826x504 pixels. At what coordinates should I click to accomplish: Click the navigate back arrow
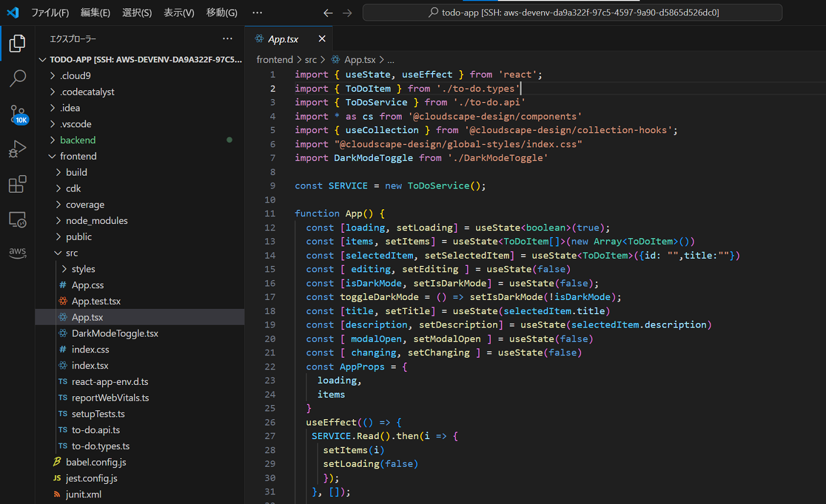tap(329, 12)
